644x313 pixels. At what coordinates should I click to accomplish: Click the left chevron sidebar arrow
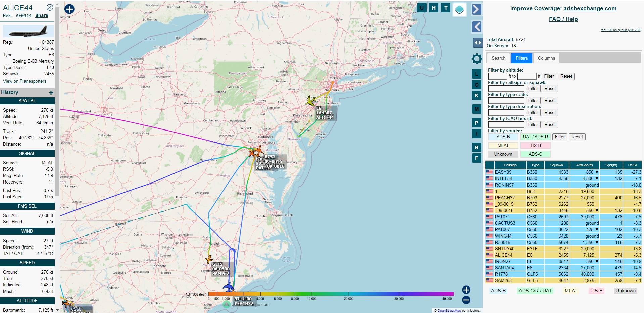pyautogui.click(x=477, y=27)
